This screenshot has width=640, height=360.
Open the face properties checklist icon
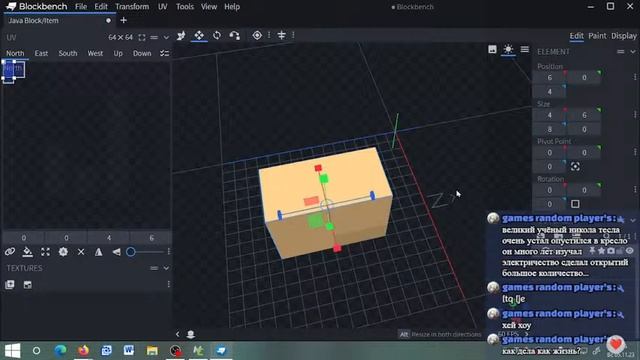(x=164, y=53)
